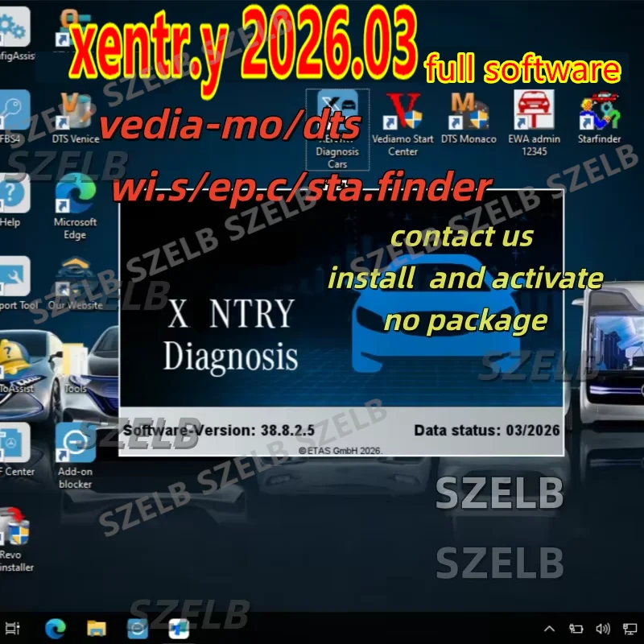Open the Our Website shortcut
The image size is (644, 644).
point(75,283)
